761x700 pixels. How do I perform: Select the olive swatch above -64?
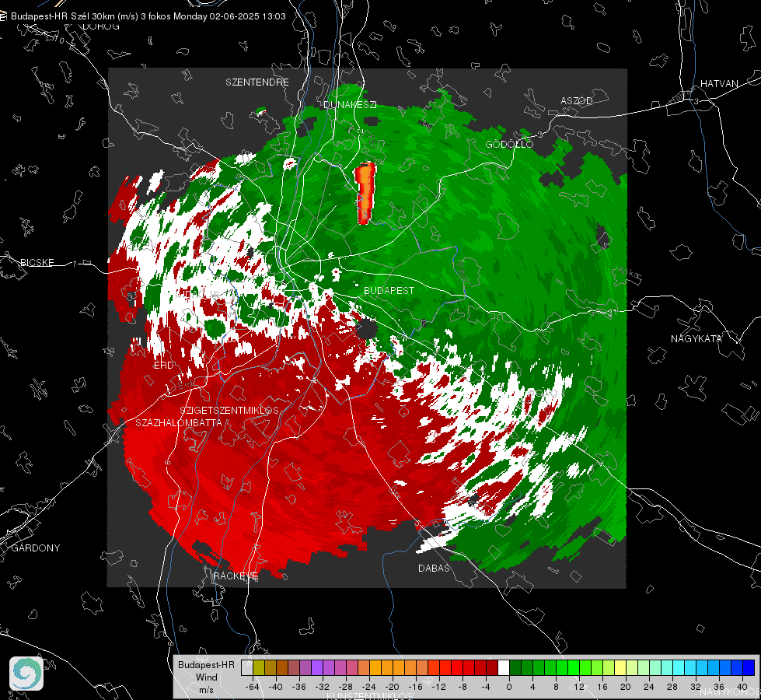click(259, 667)
